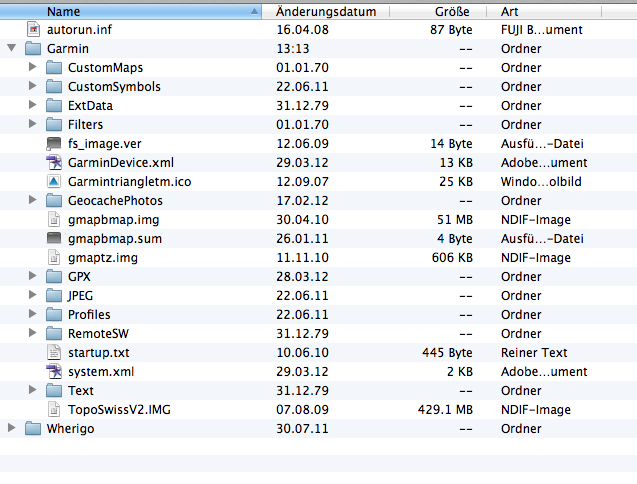The height and width of the screenshot is (484, 637).
Task: Click the Wherigo folder icon
Action: 33,428
